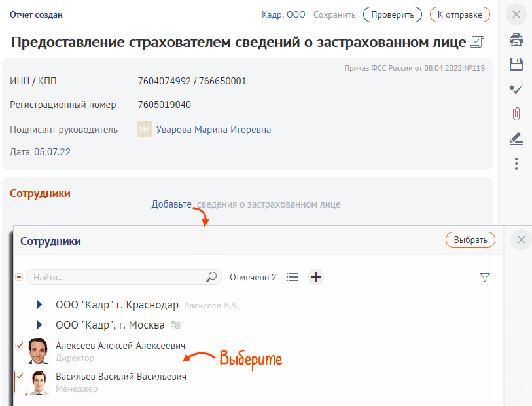Click the floppy disk save icon
The height and width of the screenshot is (406, 532).
[516, 64]
